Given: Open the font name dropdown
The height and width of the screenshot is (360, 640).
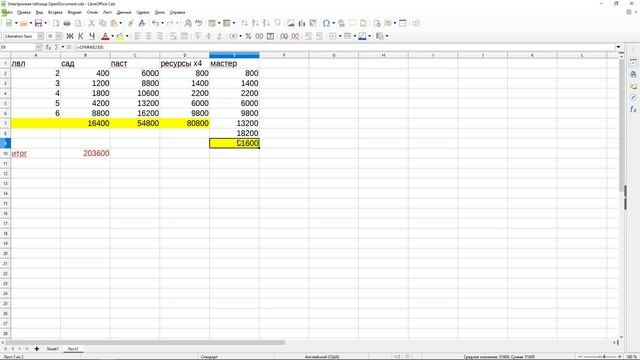Looking at the screenshot, I should 40,36.
